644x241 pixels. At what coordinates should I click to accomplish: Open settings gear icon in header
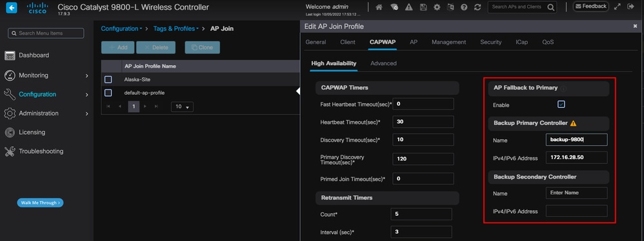[x=437, y=7]
